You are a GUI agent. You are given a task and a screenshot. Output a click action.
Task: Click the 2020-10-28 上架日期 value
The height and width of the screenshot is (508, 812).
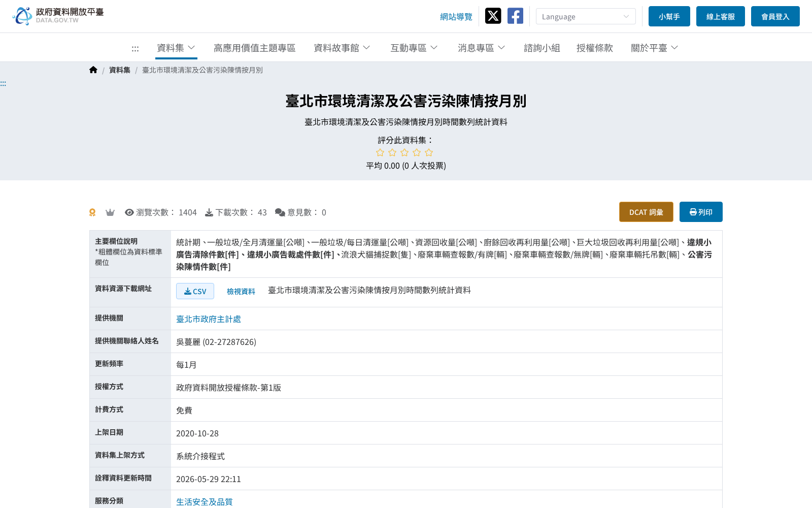pyautogui.click(x=197, y=433)
